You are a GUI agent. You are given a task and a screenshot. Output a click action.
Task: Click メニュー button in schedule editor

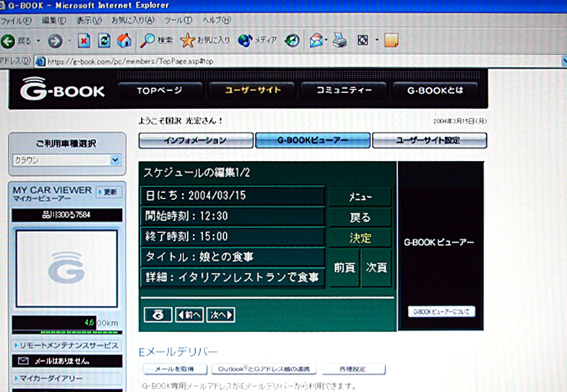point(360,197)
